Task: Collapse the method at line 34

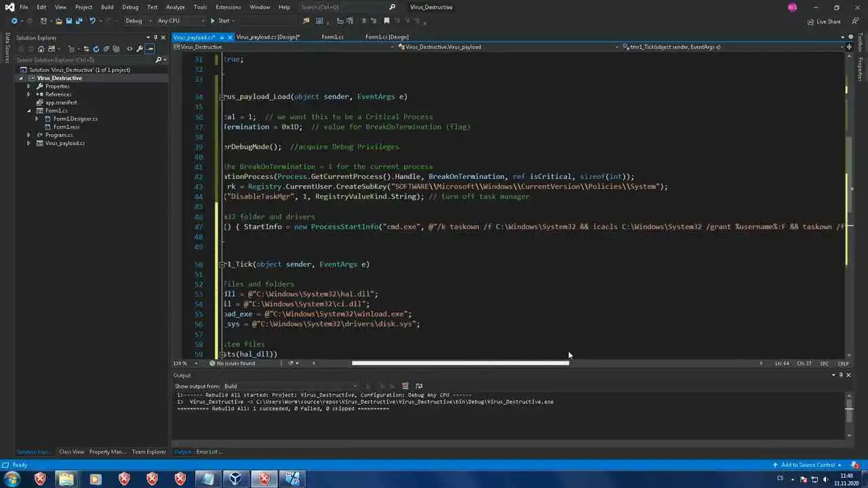Action: (222, 97)
